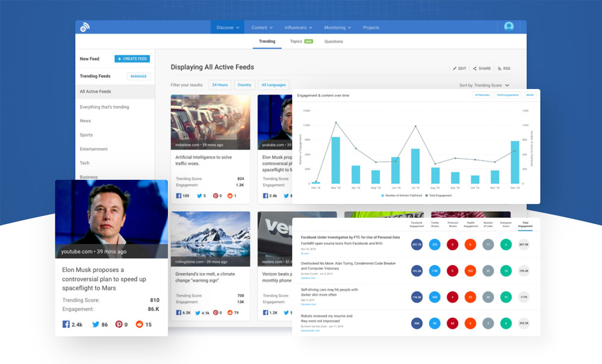
Task: Sort by Evergreen Score column header
Action: tap(506, 224)
